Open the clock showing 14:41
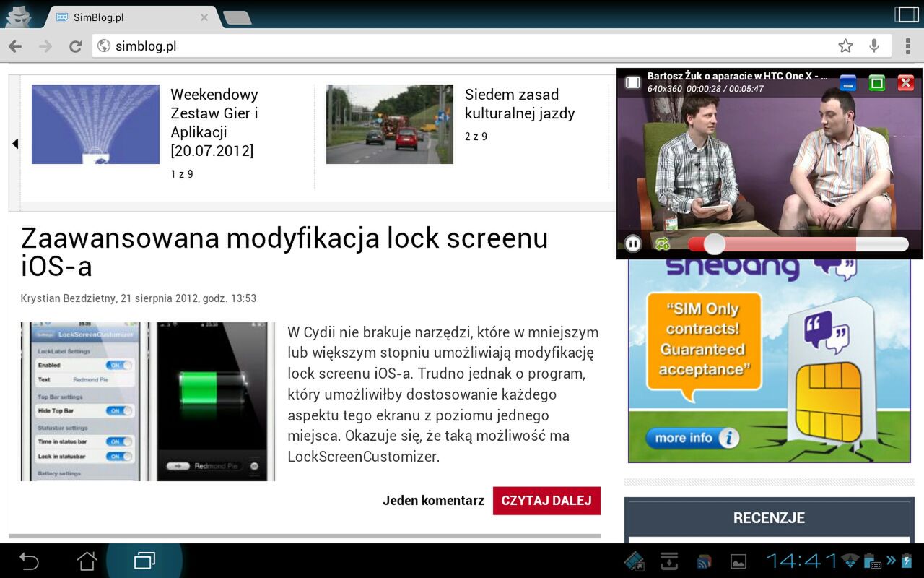 coord(801,561)
